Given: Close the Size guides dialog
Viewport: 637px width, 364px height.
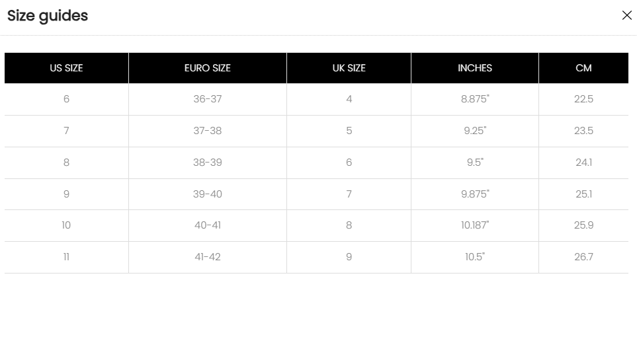Looking at the screenshot, I should pos(627,15).
